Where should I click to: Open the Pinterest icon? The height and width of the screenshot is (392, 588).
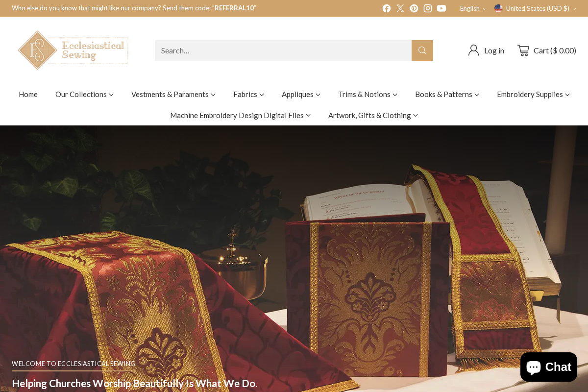pos(414,8)
